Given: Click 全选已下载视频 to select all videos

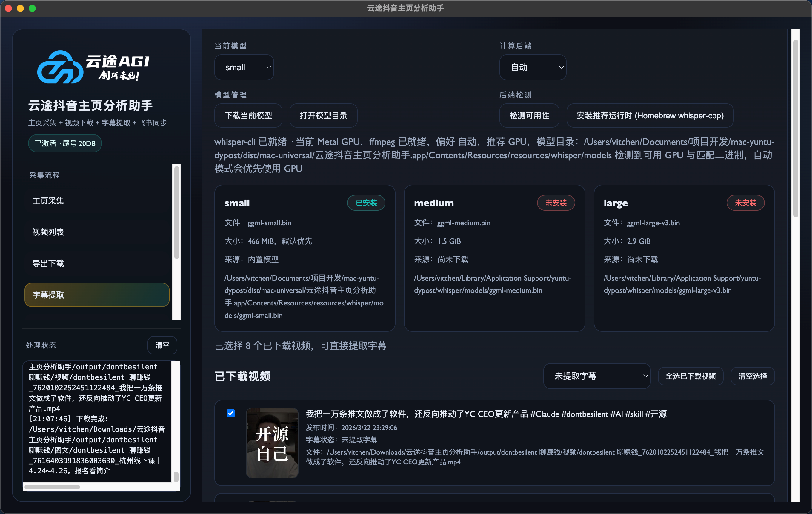Looking at the screenshot, I should [x=690, y=376].
